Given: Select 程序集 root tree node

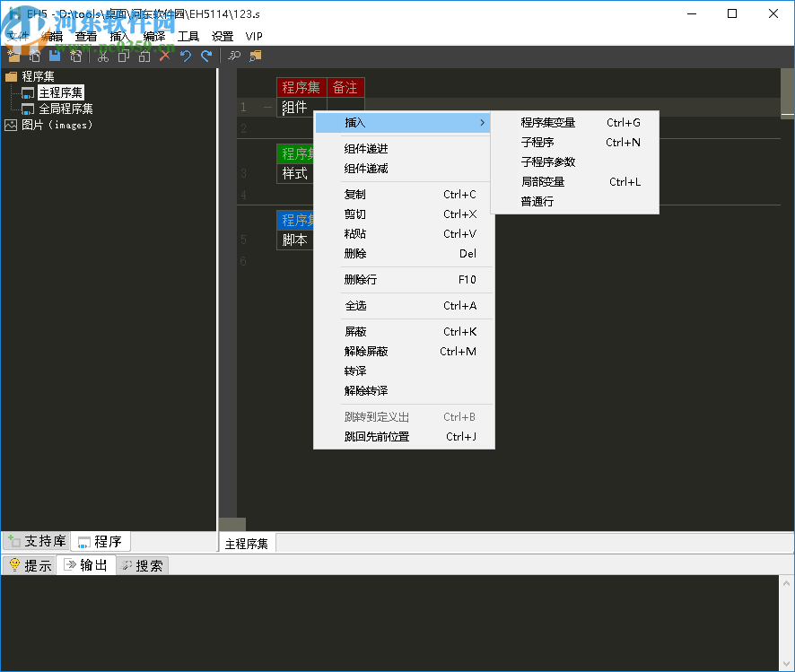Looking at the screenshot, I should 38,76.
